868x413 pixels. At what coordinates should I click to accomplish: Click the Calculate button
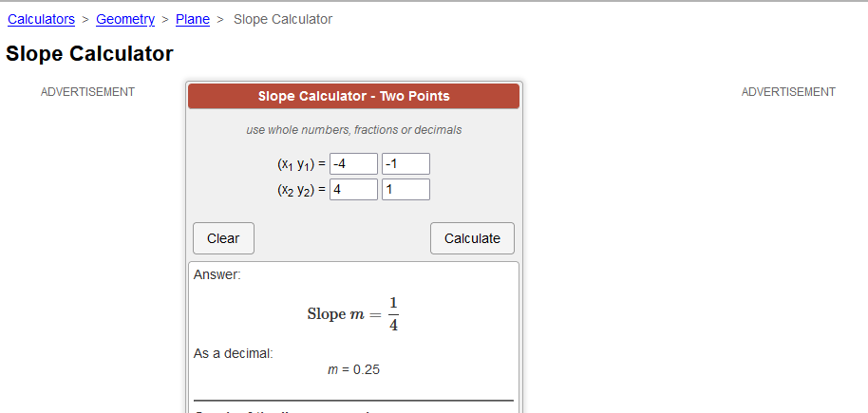472,238
